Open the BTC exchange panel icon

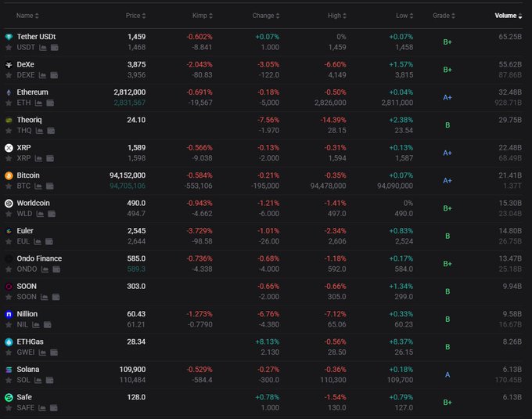[x=50, y=186]
